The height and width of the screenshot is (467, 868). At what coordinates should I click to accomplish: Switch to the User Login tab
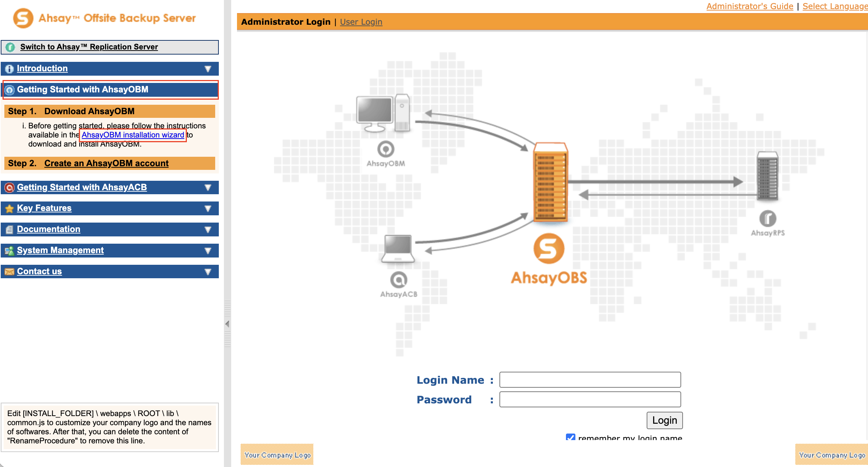(361, 22)
